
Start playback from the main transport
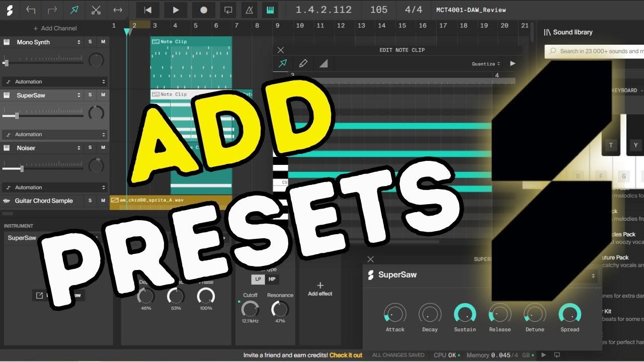pos(176,10)
